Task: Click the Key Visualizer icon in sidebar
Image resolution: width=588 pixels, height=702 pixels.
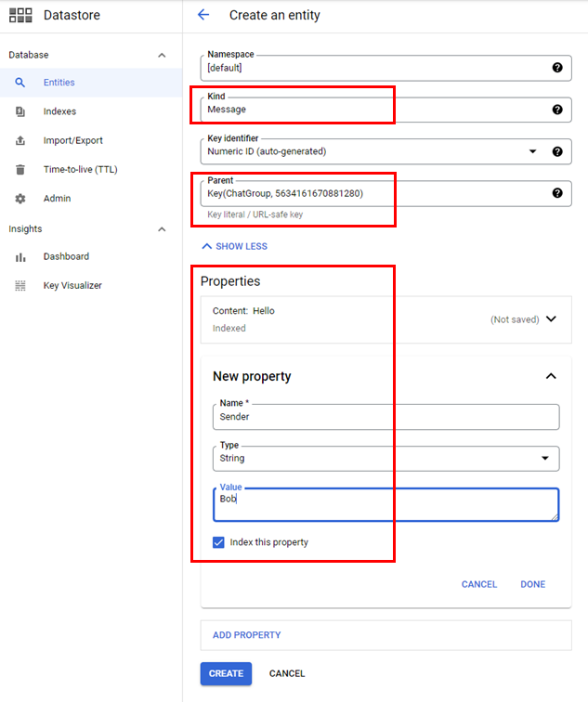Action: pyautogui.click(x=20, y=286)
